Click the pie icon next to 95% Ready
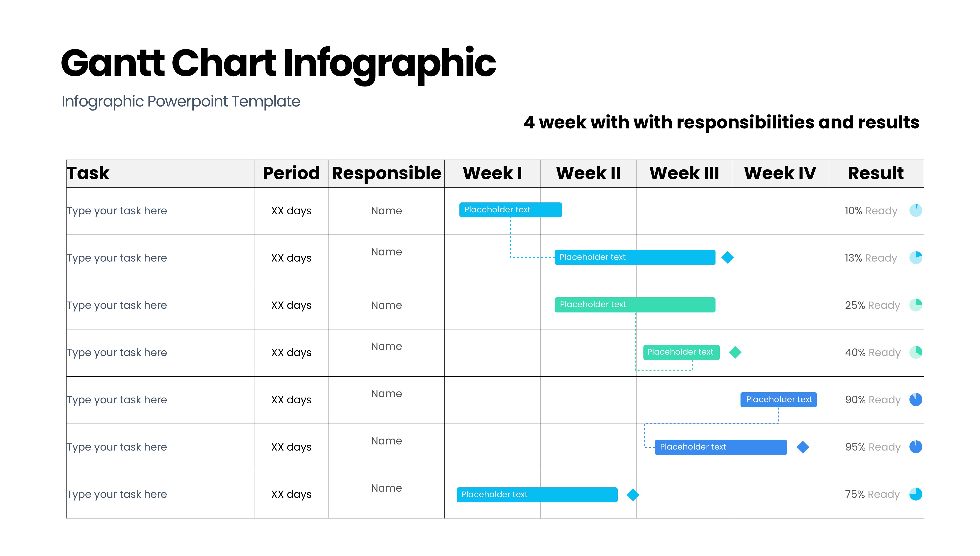Viewport: 980px width, 556px height. click(915, 447)
